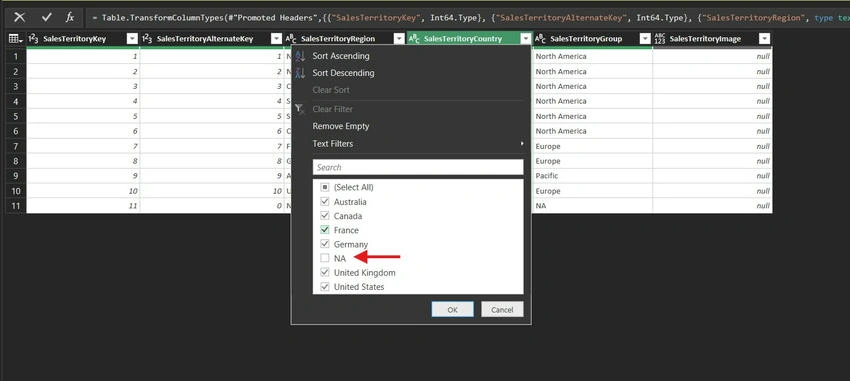Click SalesTerritoryGroup column header name

586,38
